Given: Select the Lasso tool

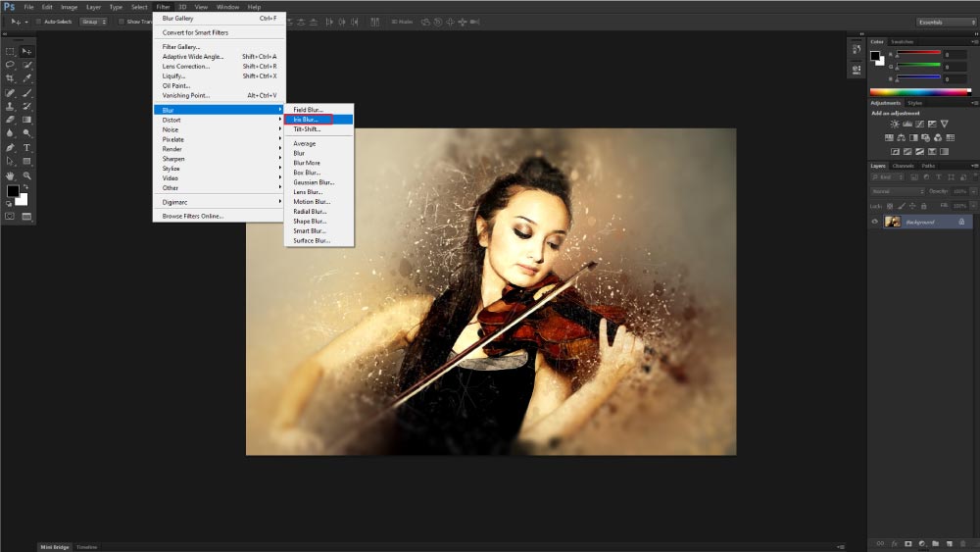Looking at the screenshot, I should (x=10, y=65).
